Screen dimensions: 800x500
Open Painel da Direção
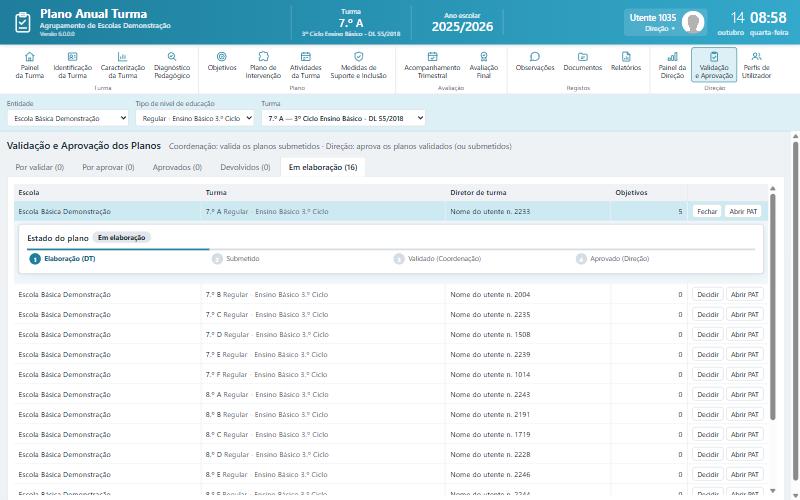point(672,65)
